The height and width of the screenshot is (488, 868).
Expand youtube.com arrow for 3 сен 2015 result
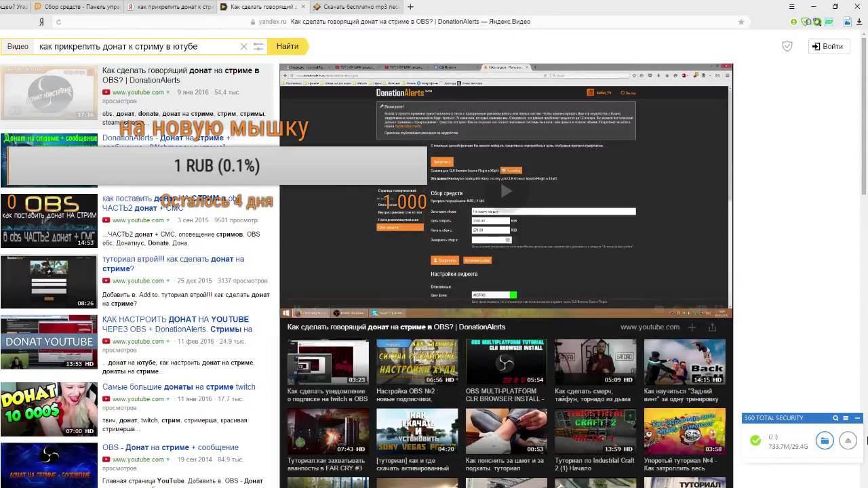click(x=167, y=220)
